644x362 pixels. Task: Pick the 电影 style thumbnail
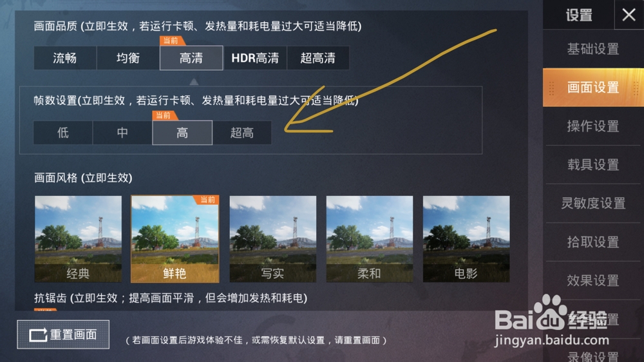coord(466,239)
